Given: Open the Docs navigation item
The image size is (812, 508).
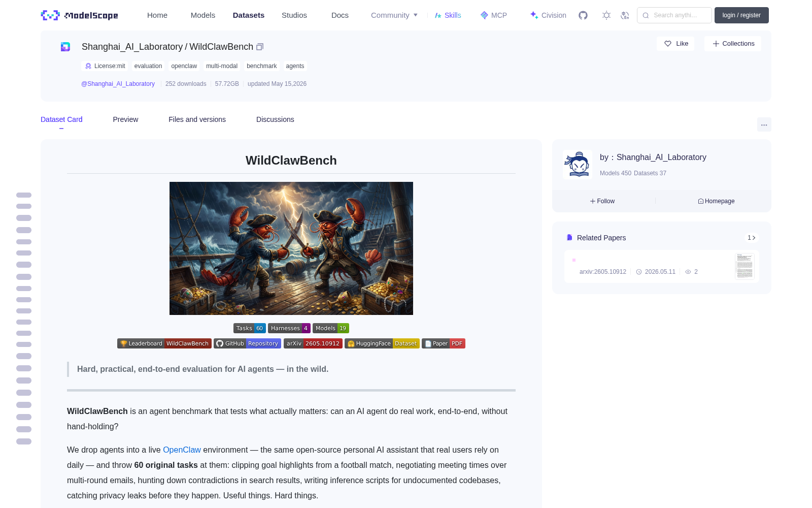Looking at the screenshot, I should [340, 15].
